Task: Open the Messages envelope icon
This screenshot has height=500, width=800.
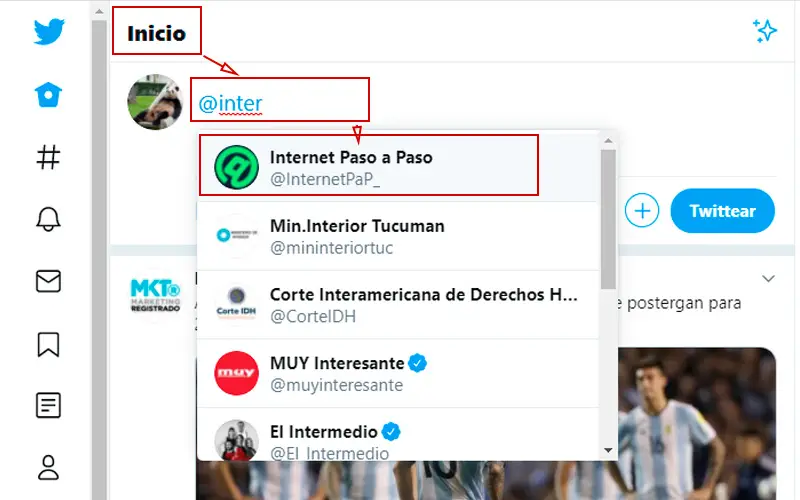Action: coord(48,281)
